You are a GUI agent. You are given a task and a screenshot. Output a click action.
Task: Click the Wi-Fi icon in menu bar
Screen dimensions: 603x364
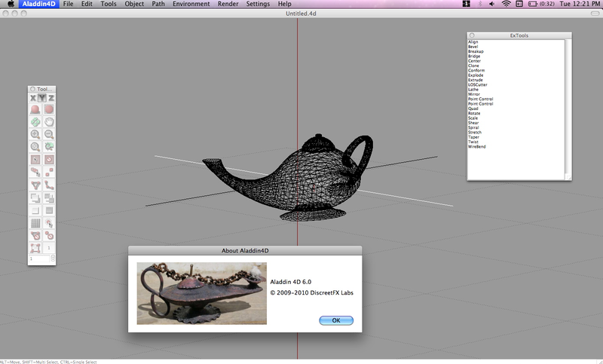pyautogui.click(x=506, y=5)
